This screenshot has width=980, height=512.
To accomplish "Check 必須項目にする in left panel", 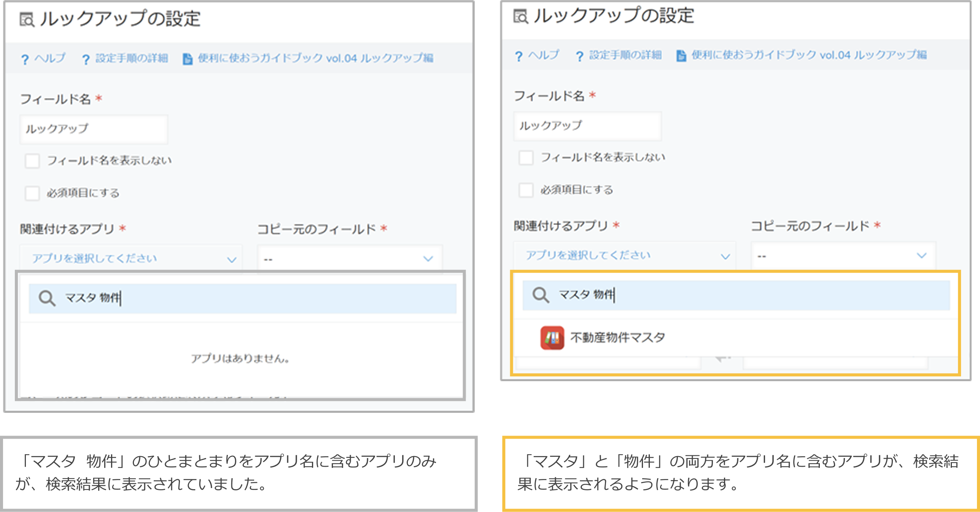I will tap(32, 193).
